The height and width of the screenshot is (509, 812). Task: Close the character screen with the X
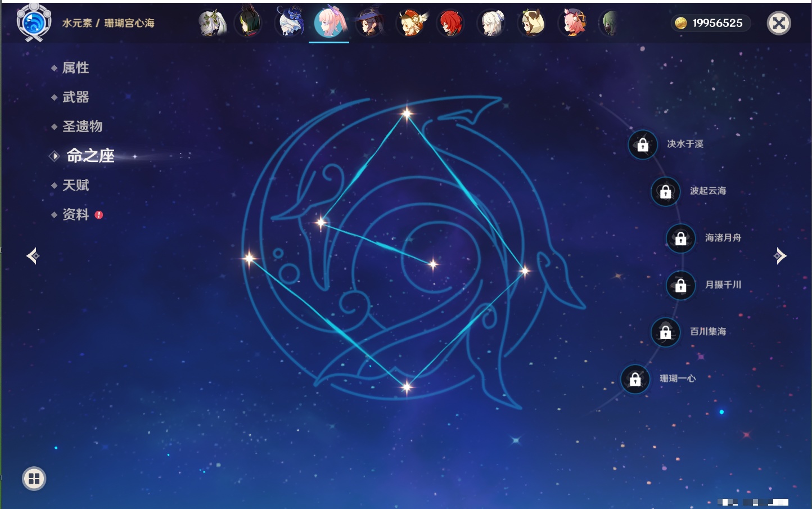[779, 23]
